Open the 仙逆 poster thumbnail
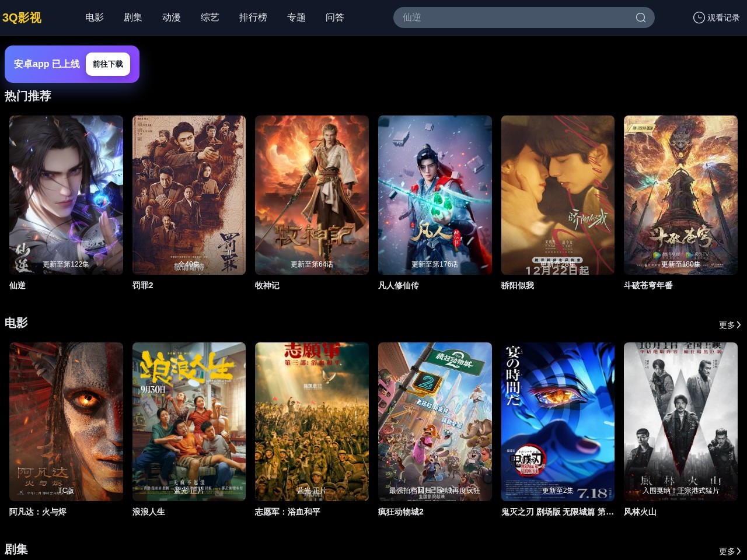 click(66, 195)
